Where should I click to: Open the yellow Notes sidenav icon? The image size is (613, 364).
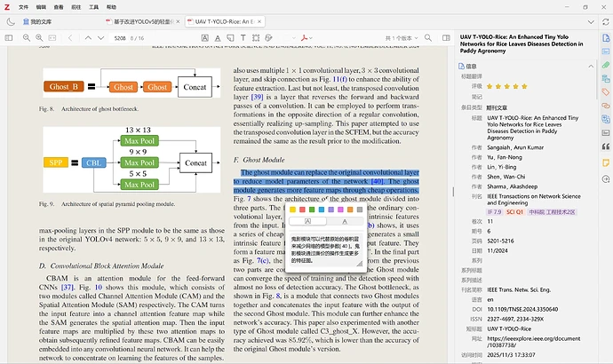(606, 162)
